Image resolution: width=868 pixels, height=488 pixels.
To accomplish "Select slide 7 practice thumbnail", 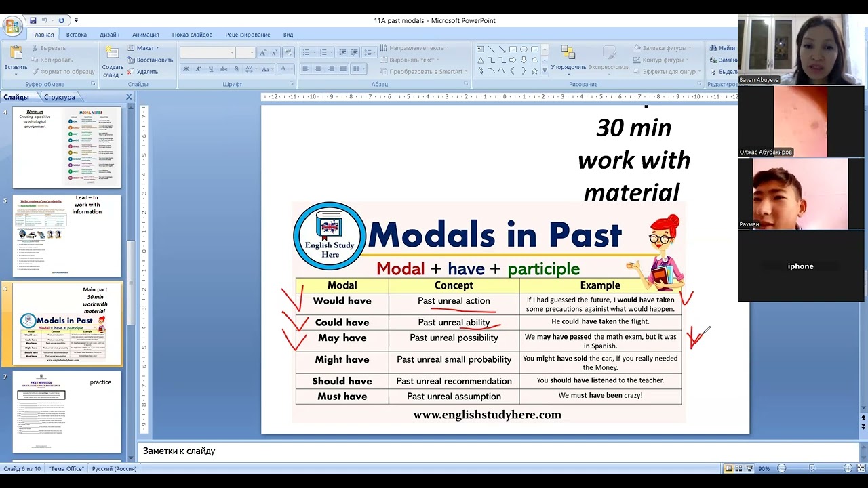I will pyautogui.click(x=66, y=411).
